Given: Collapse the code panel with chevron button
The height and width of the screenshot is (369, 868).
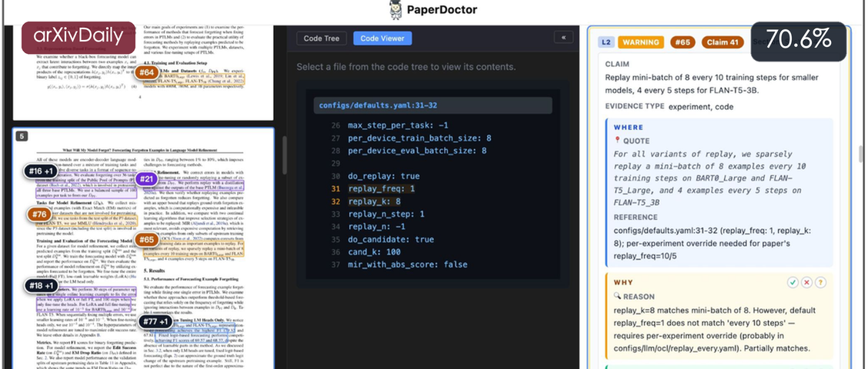Looking at the screenshot, I should [x=563, y=38].
